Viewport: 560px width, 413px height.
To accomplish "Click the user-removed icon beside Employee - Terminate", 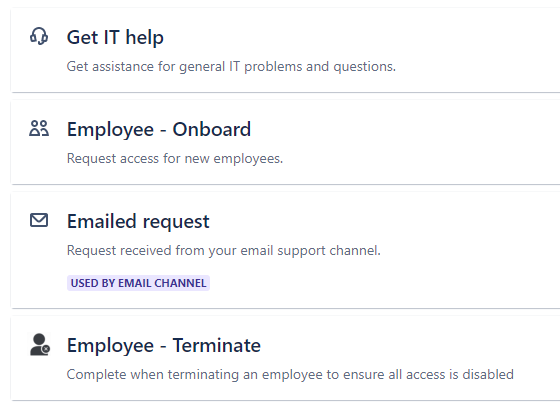I will point(40,345).
